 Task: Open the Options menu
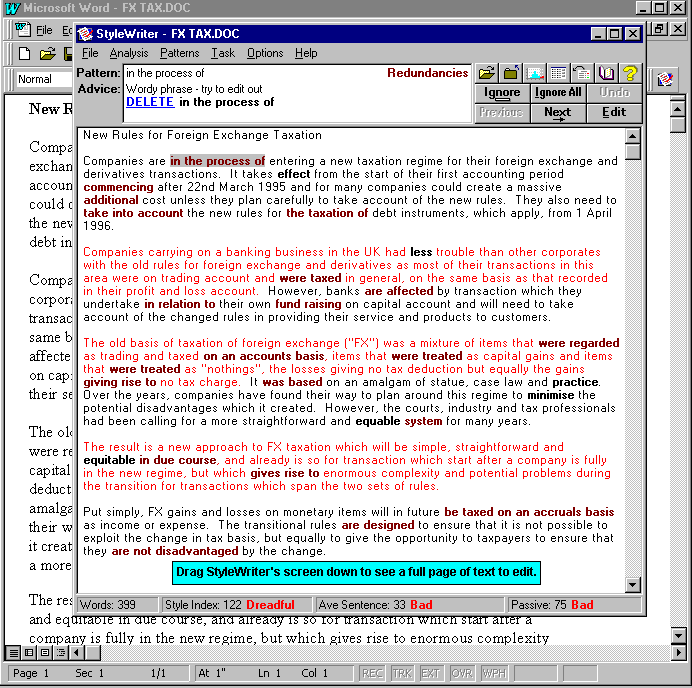pos(265,53)
